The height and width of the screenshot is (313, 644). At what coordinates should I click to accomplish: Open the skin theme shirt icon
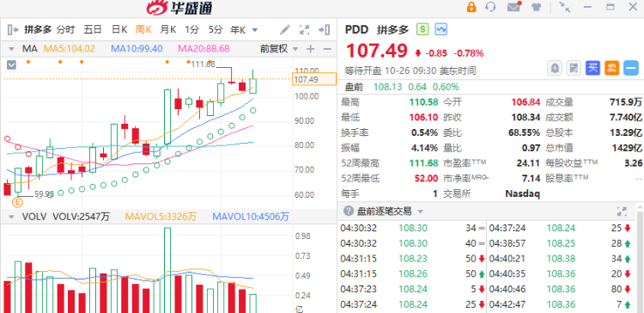click(536, 7)
